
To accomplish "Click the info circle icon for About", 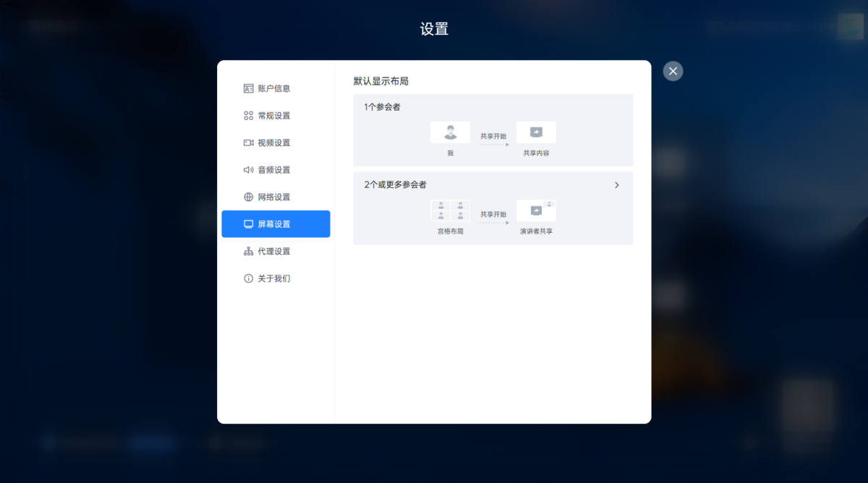I will (x=248, y=278).
